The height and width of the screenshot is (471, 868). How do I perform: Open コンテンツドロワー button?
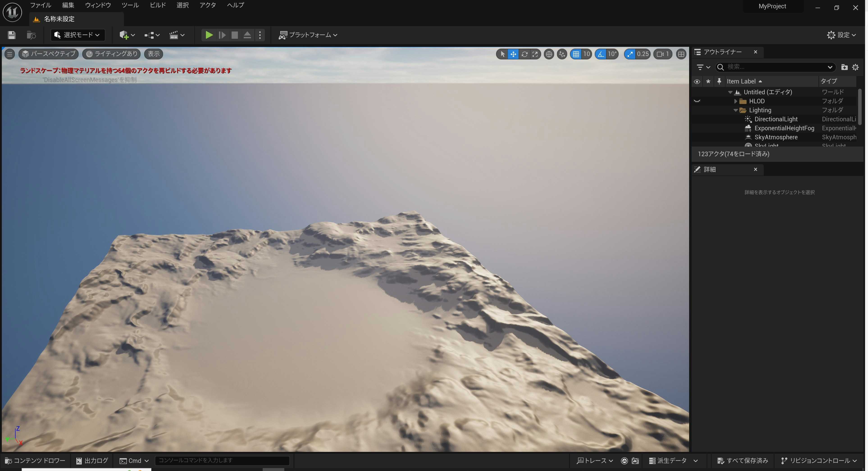35,461
